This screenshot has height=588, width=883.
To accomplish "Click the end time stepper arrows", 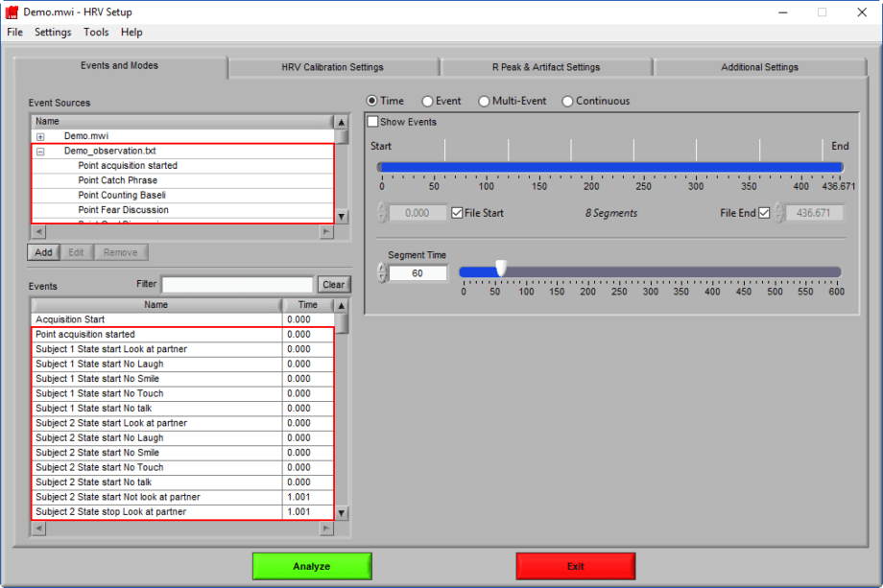I will [778, 213].
